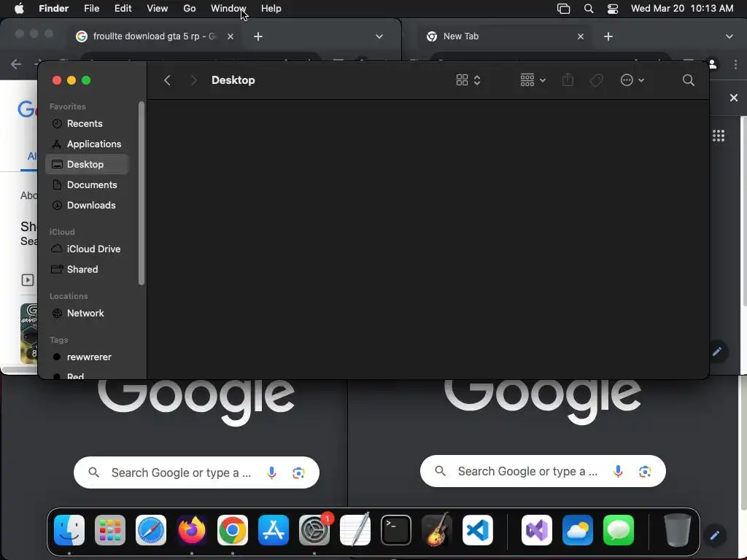Open the View menu
Viewport: 747px width, 560px height.
pos(158,9)
